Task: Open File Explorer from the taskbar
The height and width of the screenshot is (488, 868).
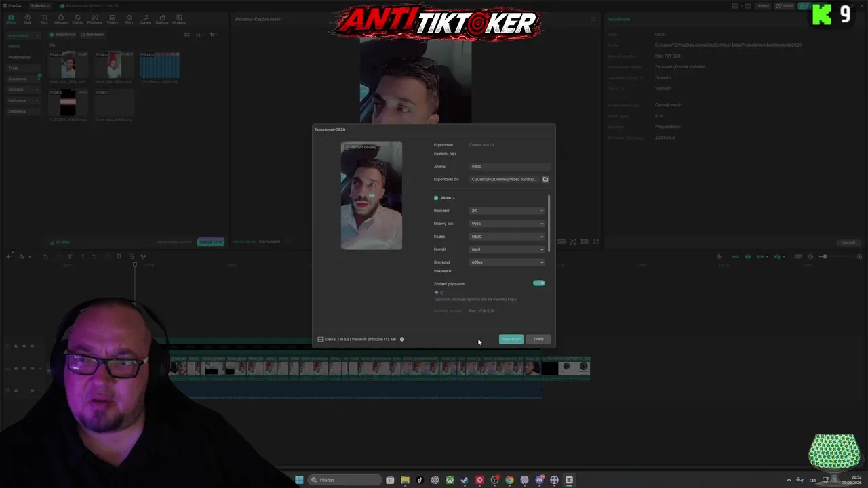Action: pos(405,480)
